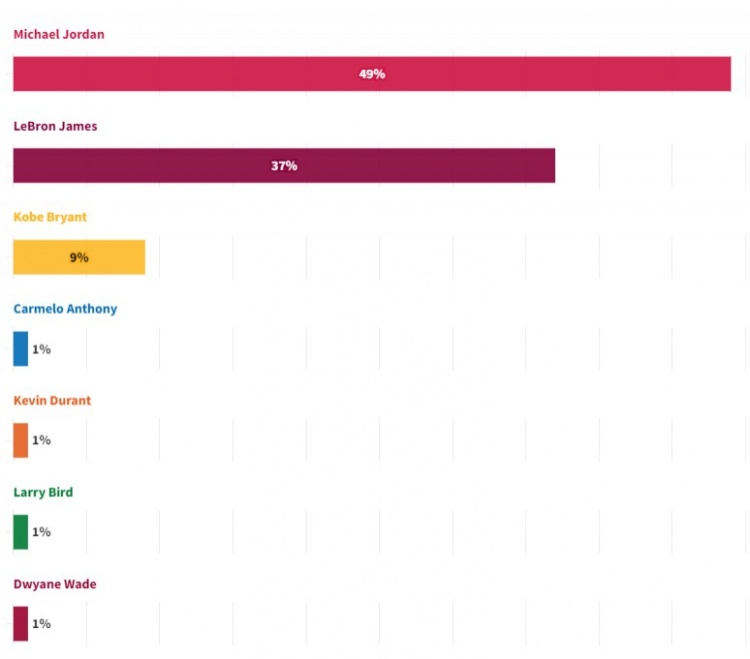
Task: Click the 9% value label
Action: (79, 257)
